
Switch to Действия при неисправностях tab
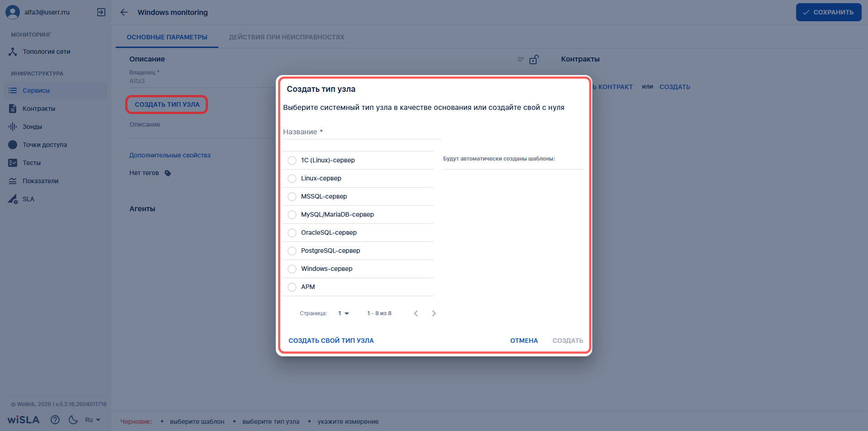tap(287, 37)
